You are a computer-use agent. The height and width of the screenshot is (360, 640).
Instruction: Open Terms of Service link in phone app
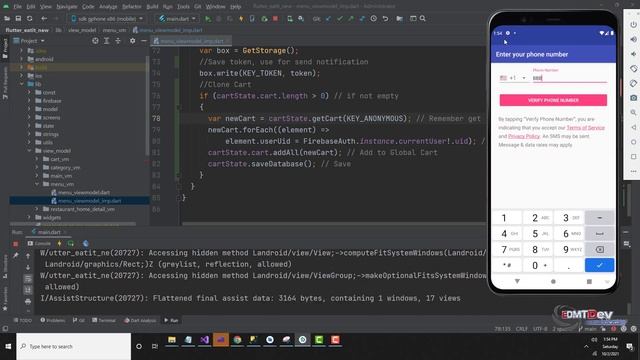pyautogui.click(x=585, y=128)
